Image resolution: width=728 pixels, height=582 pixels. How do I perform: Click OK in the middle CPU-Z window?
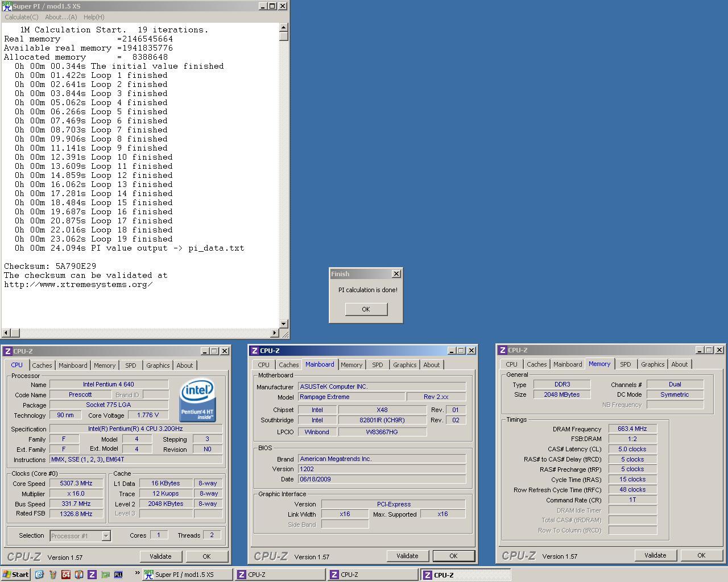tap(453, 556)
